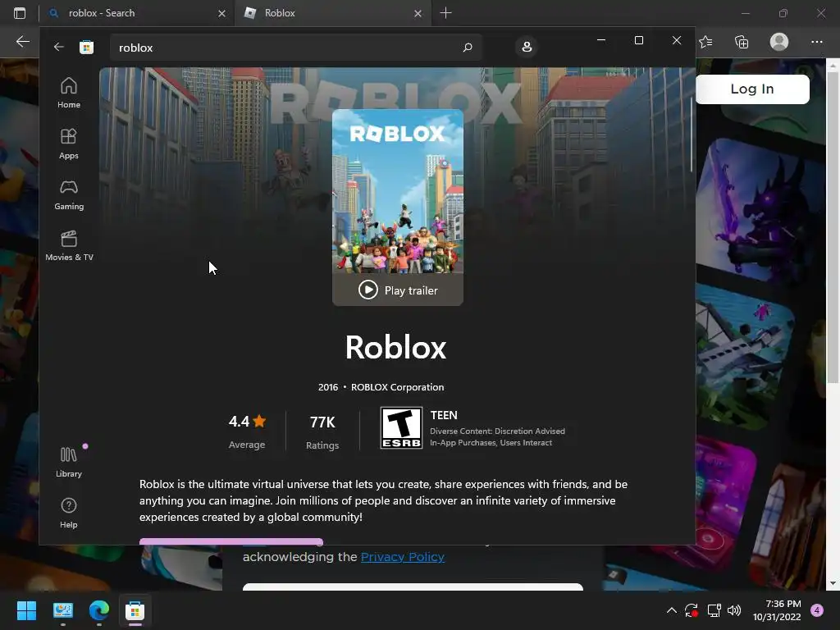Open the volume control in system tray
Image resolution: width=840 pixels, height=630 pixels.
pos(734,610)
